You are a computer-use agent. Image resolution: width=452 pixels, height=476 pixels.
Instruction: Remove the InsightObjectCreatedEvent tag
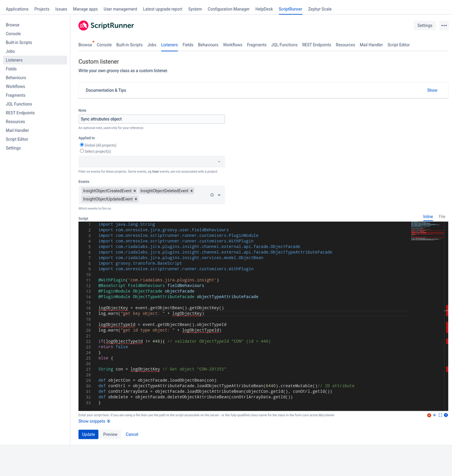point(135,191)
